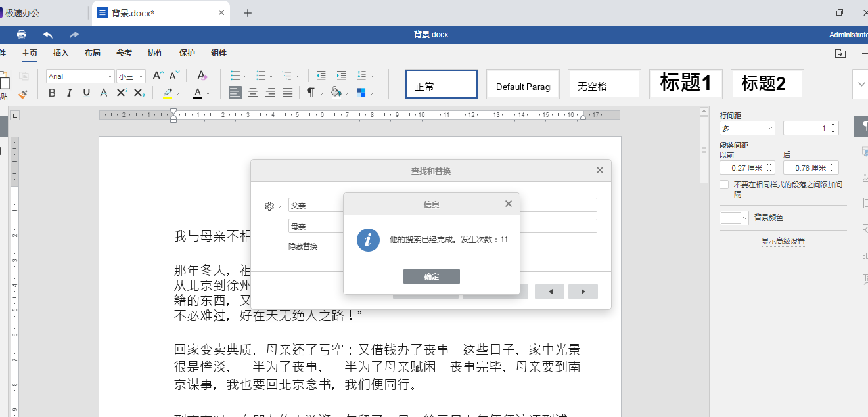The width and height of the screenshot is (868, 417).
Task: Click the open file location icon at top right
Action: click(x=840, y=54)
